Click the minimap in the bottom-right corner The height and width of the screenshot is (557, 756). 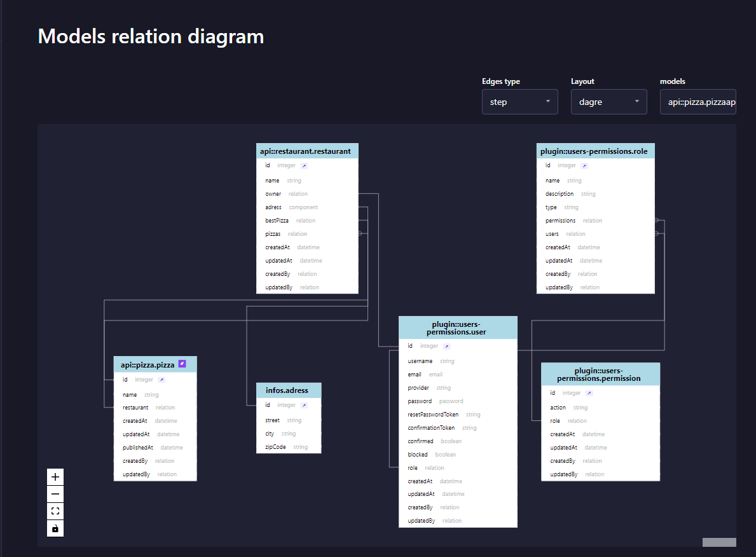718,542
